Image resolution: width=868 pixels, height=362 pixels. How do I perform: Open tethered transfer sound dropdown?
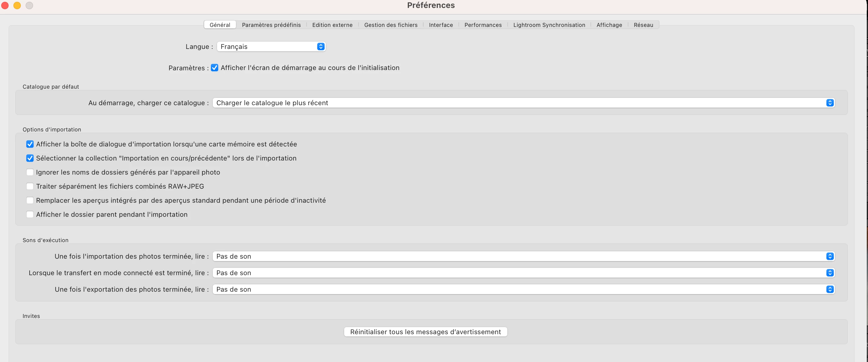coord(523,273)
